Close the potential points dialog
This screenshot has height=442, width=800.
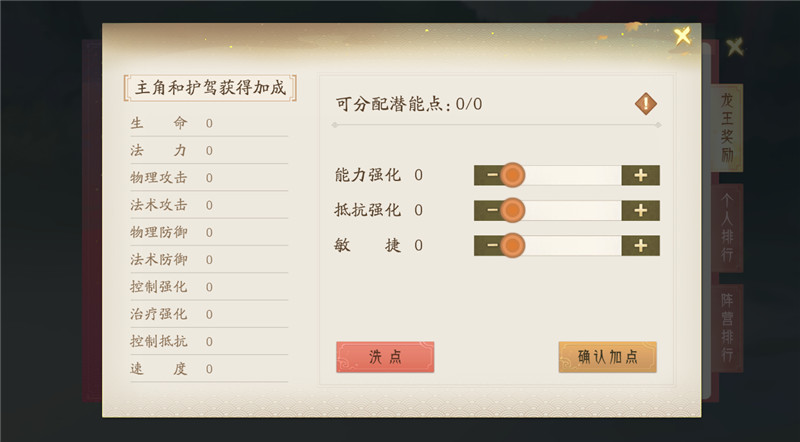pyautogui.click(x=682, y=36)
